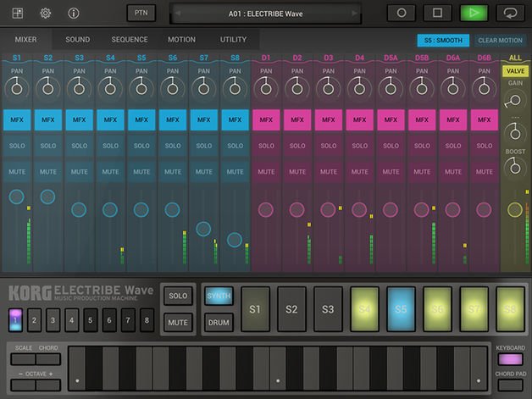
Task: Open the grid view icon at top left
Action: tap(17, 14)
